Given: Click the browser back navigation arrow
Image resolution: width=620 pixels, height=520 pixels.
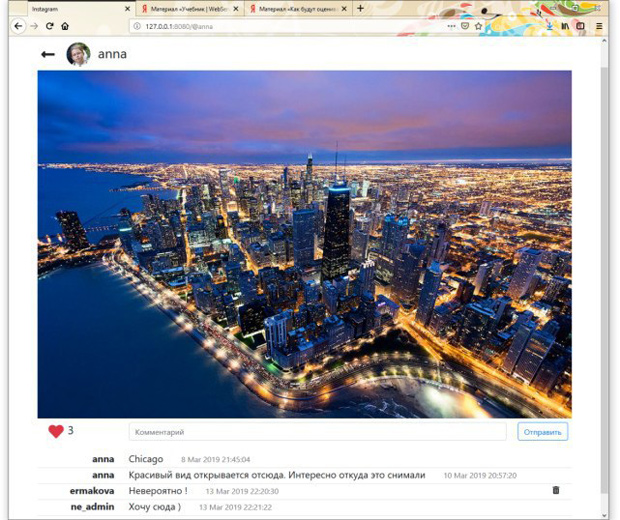Looking at the screenshot, I should coord(18,26).
